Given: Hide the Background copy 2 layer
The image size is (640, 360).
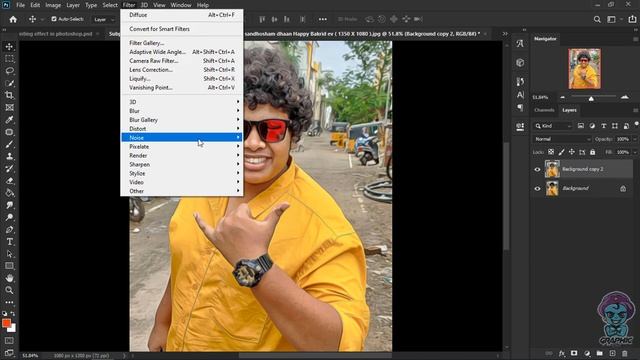Looking at the screenshot, I should [538, 169].
